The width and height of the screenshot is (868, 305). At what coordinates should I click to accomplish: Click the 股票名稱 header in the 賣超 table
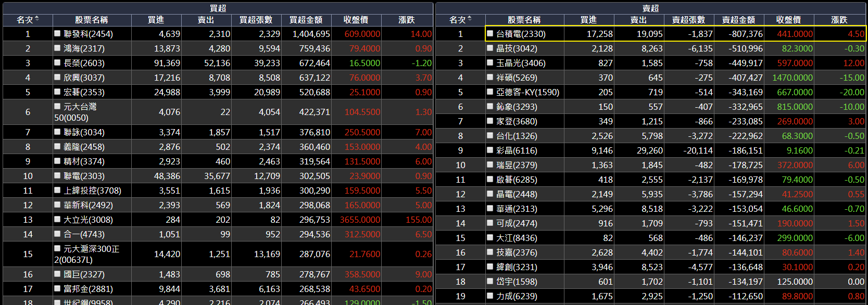pos(524,20)
